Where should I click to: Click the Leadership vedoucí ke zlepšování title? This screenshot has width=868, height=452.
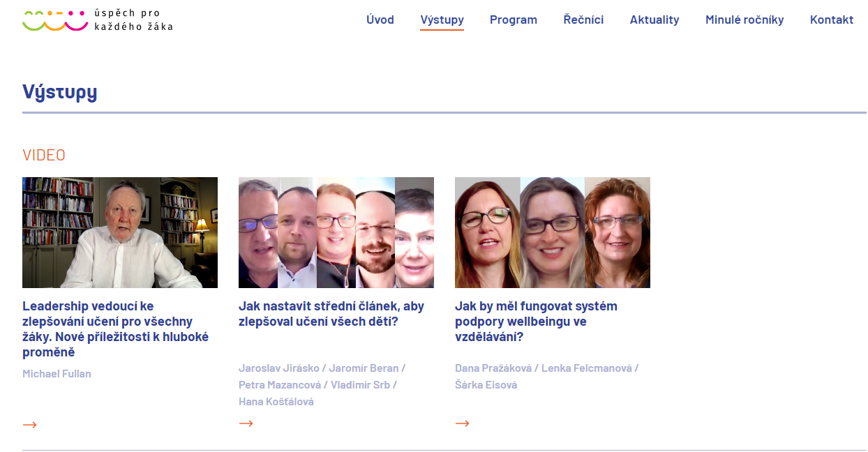click(117, 329)
